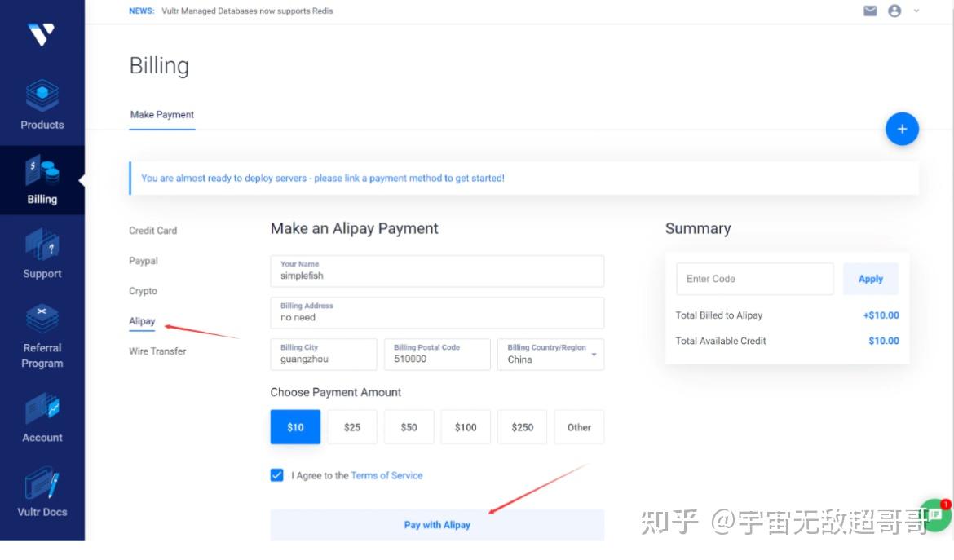The width and height of the screenshot is (954, 560).
Task: Click the payment method notice banner
Action: tap(523, 179)
